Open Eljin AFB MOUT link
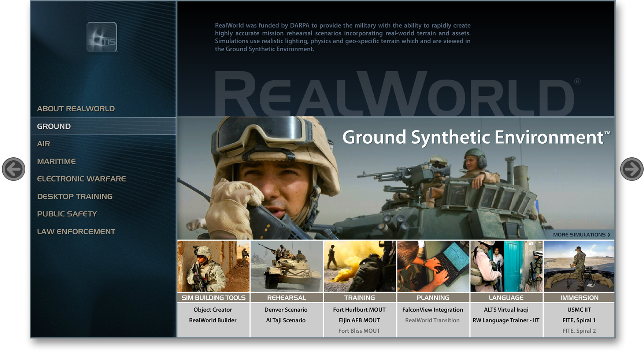The height and width of the screenshot is (351, 644). (359, 321)
